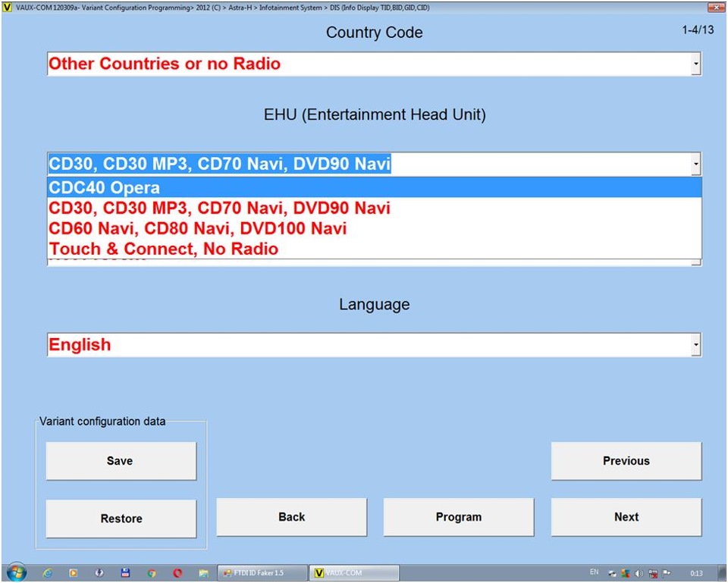The height and width of the screenshot is (583, 728).
Task: Select Touch & Connect, No Radio
Action: [374, 249]
